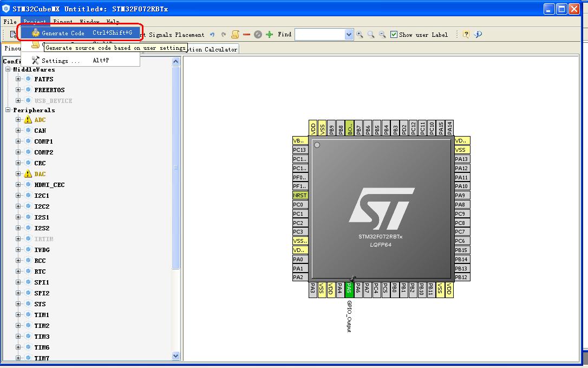Expand the I2C1 node

pos(18,196)
